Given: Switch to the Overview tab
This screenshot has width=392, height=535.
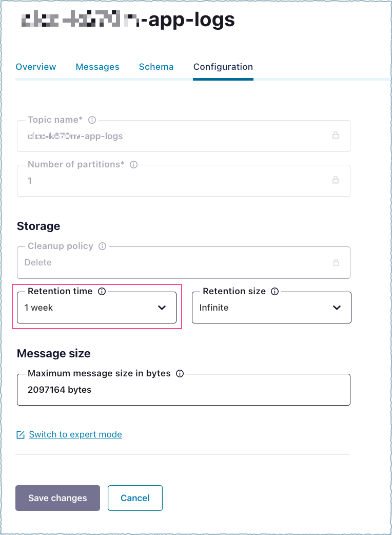Looking at the screenshot, I should [36, 67].
